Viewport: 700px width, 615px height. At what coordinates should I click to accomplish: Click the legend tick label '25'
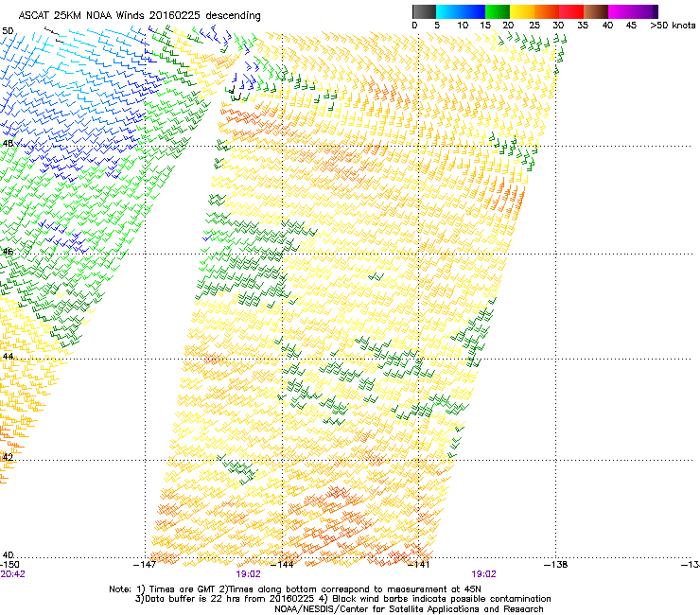click(x=534, y=26)
